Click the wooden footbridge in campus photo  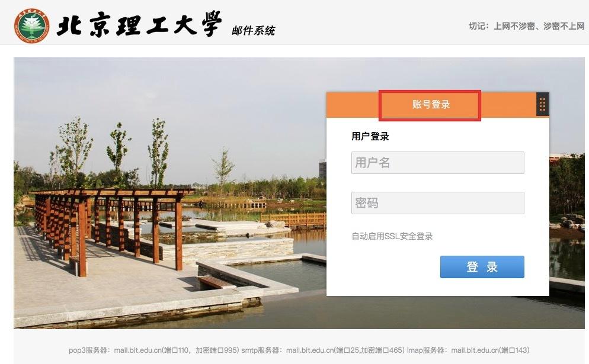tap(293, 219)
